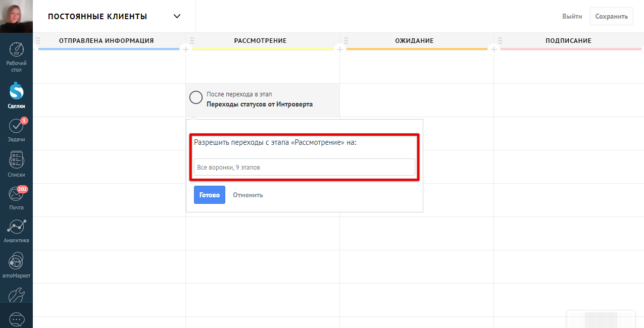Click the orange color bar under Ожидание
The width and height of the screenshot is (644, 328).
(x=417, y=49)
